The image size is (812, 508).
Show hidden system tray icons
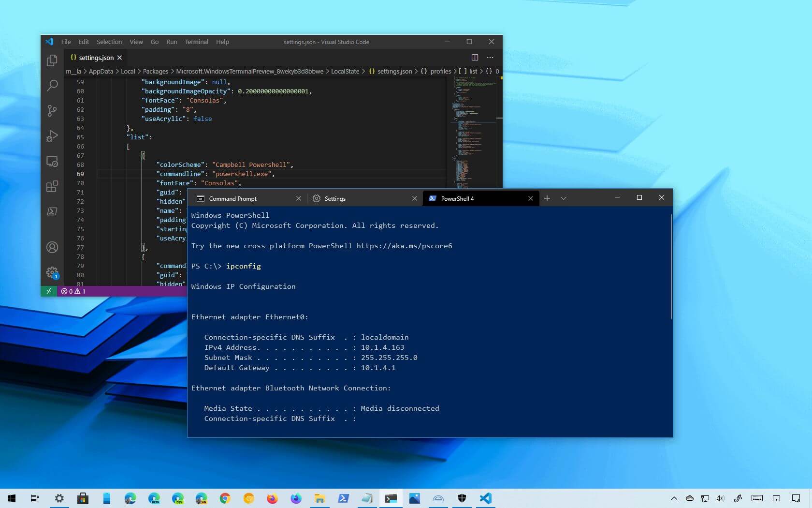[x=674, y=498]
